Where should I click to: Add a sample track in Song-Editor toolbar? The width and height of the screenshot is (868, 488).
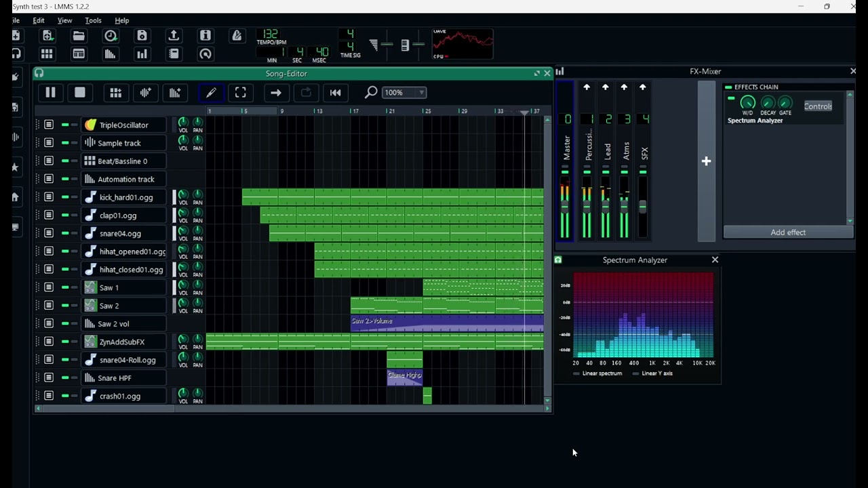coord(145,93)
